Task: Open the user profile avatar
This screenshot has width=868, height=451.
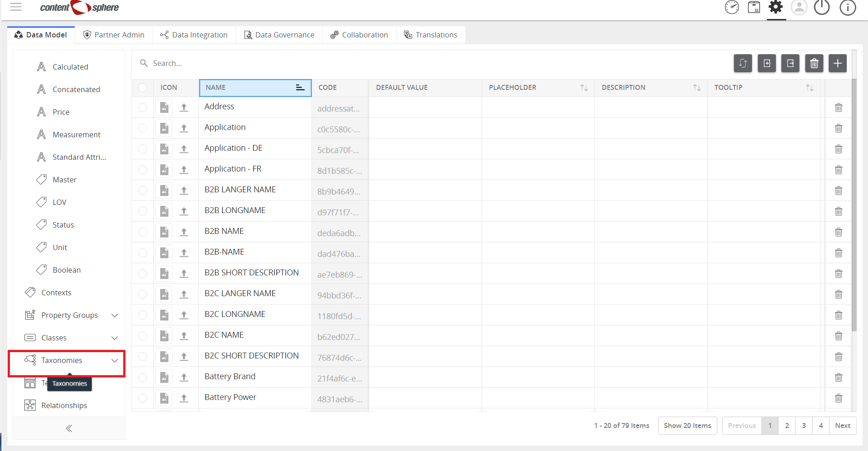Action: (799, 7)
